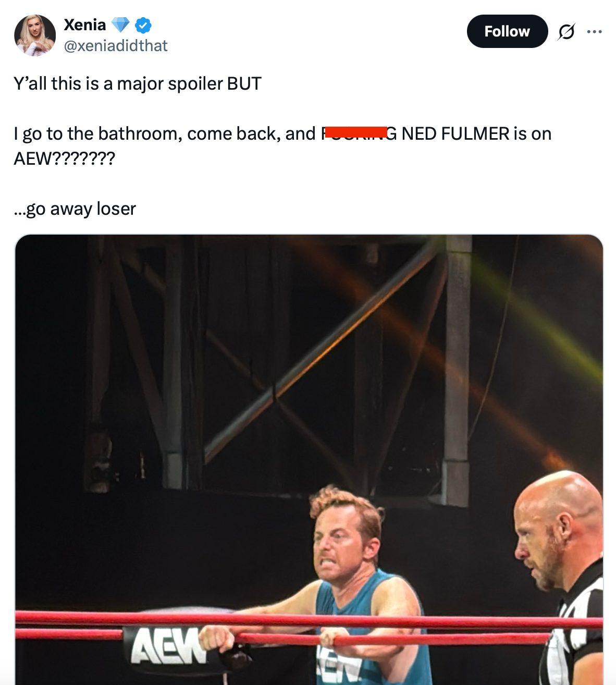Click the blue verified checkmark badge
The width and height of the screenshot is (616, 685).
click(144, 25)
